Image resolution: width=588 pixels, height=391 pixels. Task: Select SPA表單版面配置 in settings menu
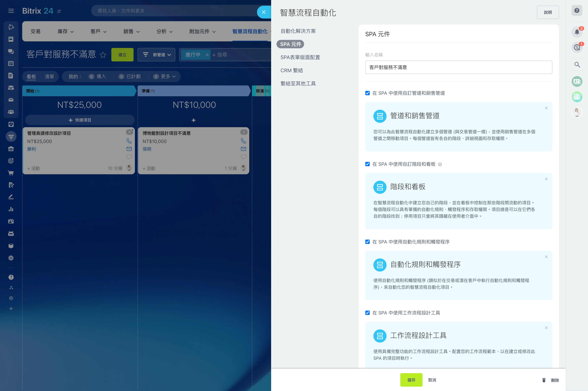coord(300,57)
